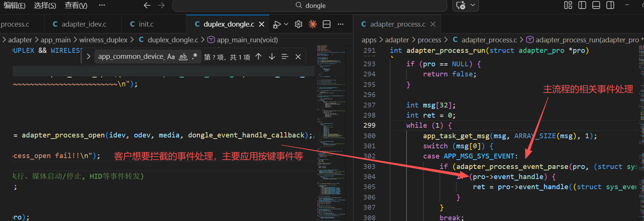Image resolution: width=644 pixels, height=221 pixels.
Task: Toggle the bottom panel visibility
Action: point(596,5)
